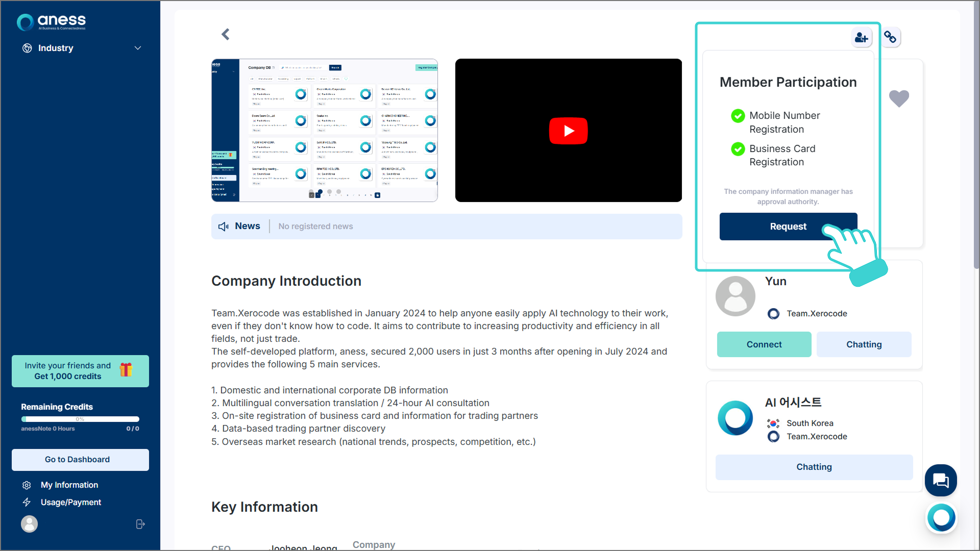Click the floating chat bubble icon
This screenshot has width=980, height=551.
tap(940, 480)
